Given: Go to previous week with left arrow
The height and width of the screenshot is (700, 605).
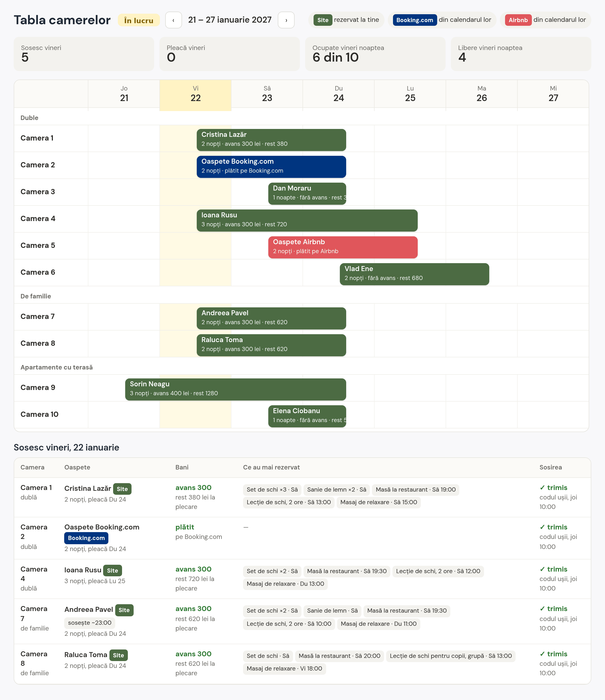Looking at the screenshot, I should point(174,20).
